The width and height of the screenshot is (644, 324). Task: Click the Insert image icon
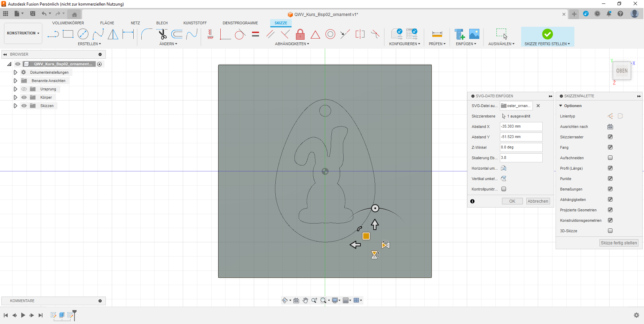point(474,34)
